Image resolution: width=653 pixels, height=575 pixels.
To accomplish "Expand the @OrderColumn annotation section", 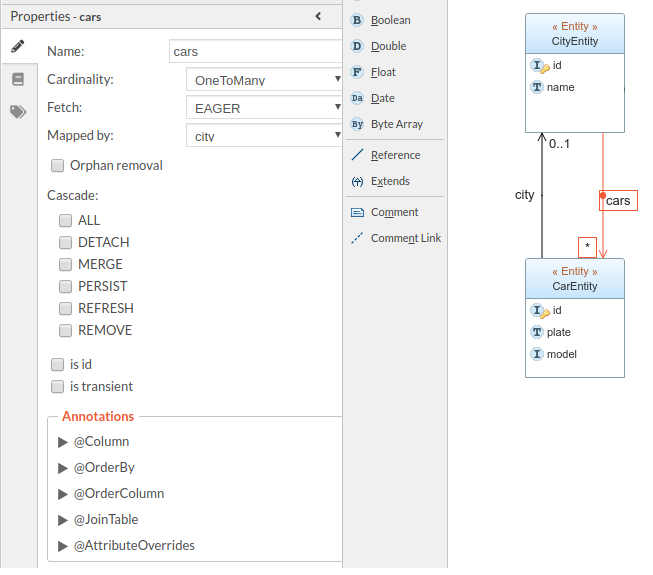I will coord(62,494).
